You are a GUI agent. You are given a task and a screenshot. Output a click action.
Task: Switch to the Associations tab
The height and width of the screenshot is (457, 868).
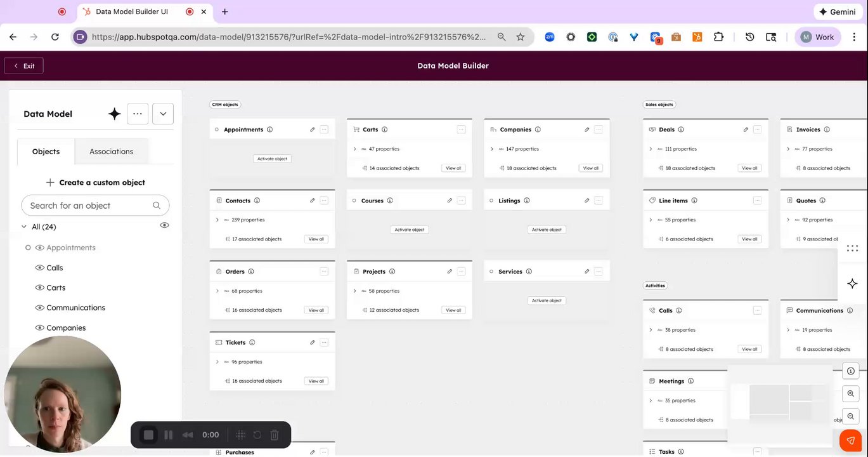pos(112,152)
